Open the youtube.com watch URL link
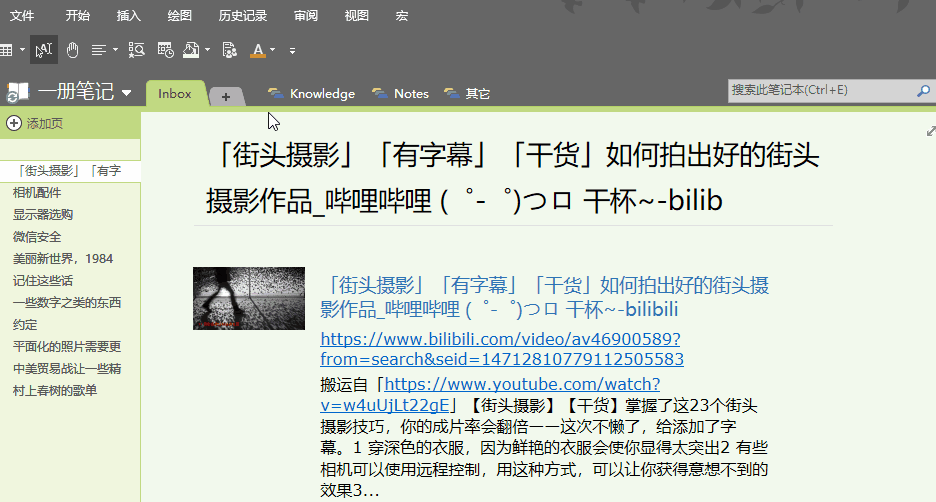Image resolution: width=936 pixels, height=502 pixels. [490, 395]
